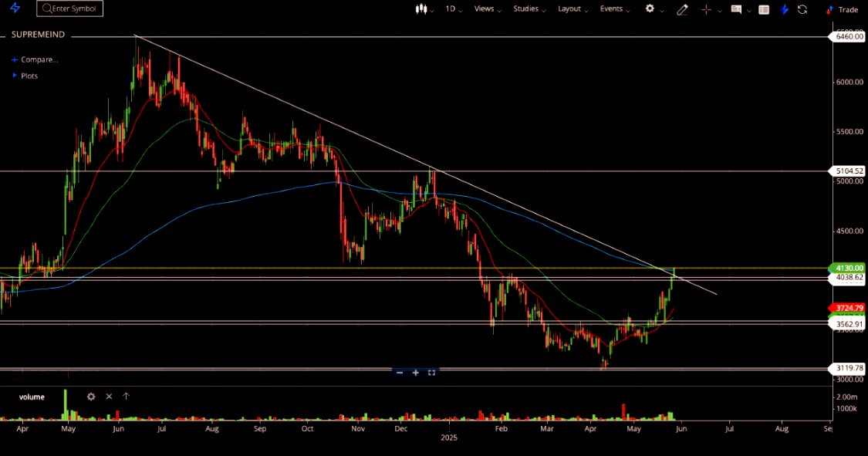Remove the volume study with X icon
The height and width of the screenshot is (456, 868).
(109, 397)
